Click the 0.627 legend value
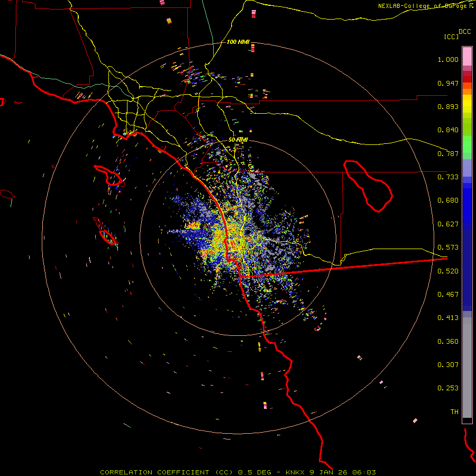Image resolution: width=476 pixels, height=476 pixels. pyautogui.click(x=448, y=224)
